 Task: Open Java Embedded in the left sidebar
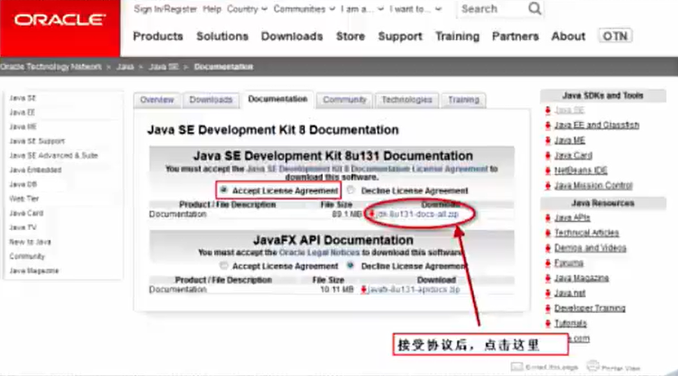(x=35, y=170)
